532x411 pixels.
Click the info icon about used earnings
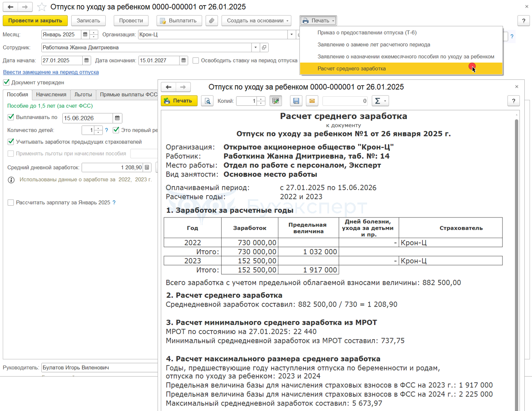pos(11,180)
